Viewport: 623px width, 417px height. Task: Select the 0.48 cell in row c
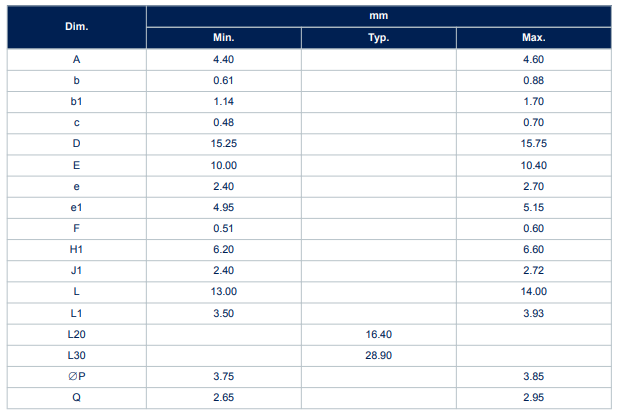(223, 122)
